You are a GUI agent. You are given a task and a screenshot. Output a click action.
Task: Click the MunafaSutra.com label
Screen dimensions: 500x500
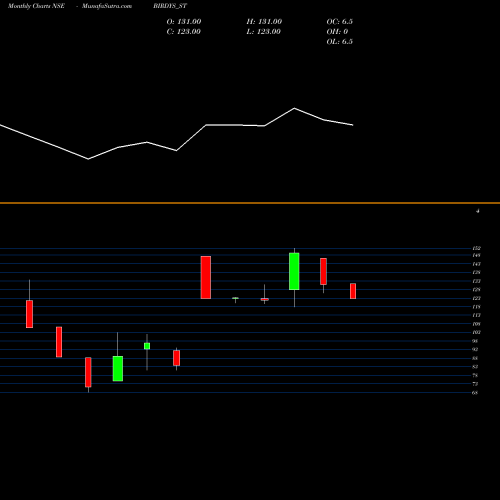tap(107, 6)
